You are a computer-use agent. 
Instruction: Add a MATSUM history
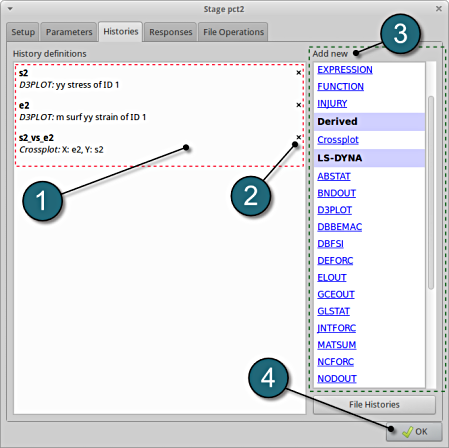point(337,345)
